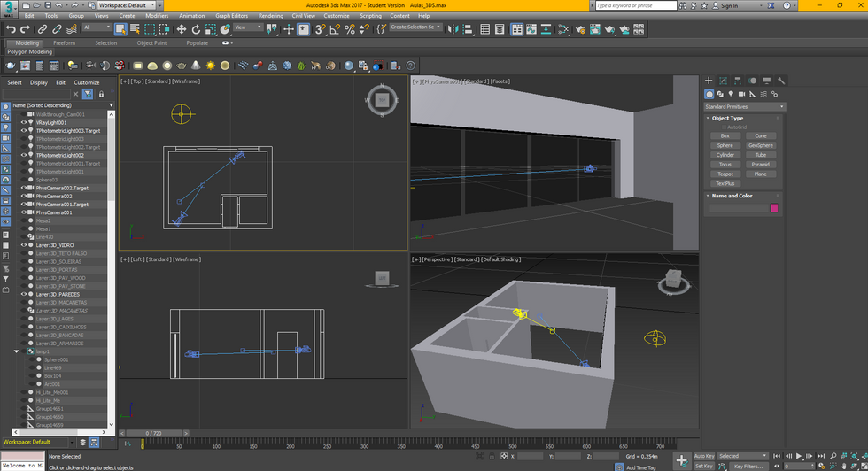
Task: Click the Scene Explorer vertical scrollbar
Action: click(x=112, y=269)
